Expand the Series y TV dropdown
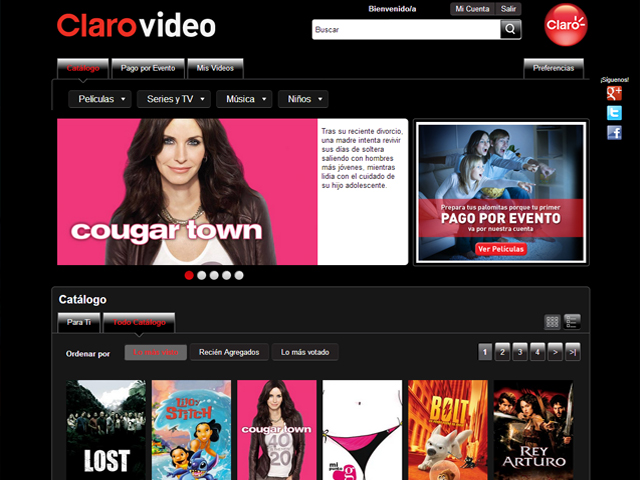Image resolution: width=640 pixels, height=480 pixels. (174, 99)
